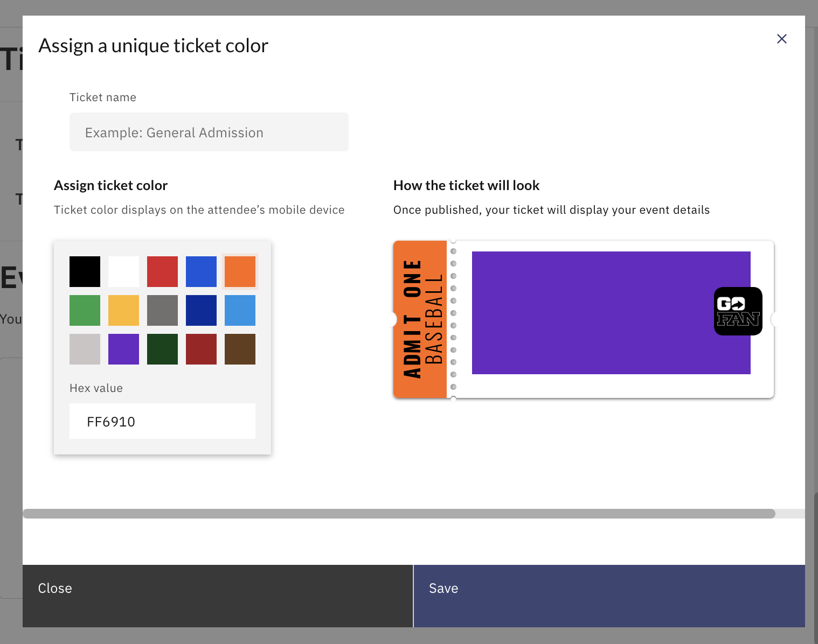The image size is (818, 644).
Task: Choose the light blue swatch
Action: tap(240, 310)
